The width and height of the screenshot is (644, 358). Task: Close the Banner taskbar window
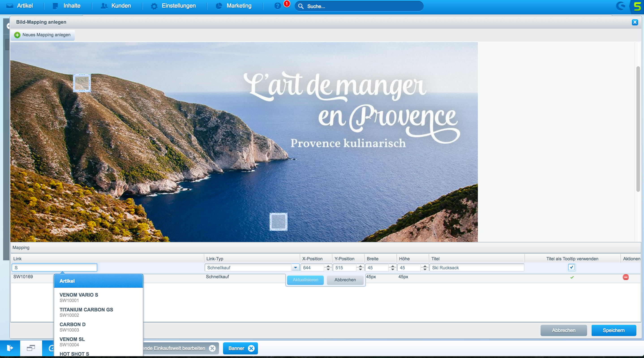point(251,348)
